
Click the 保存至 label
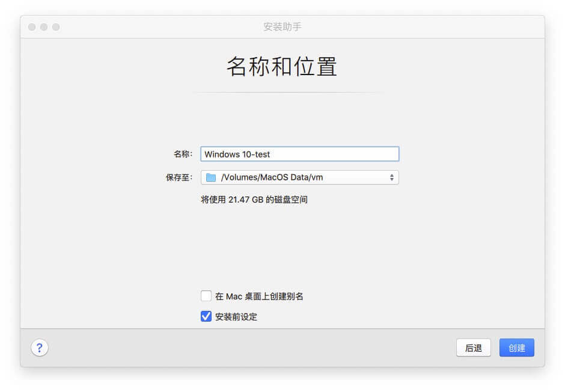point(179,177)
